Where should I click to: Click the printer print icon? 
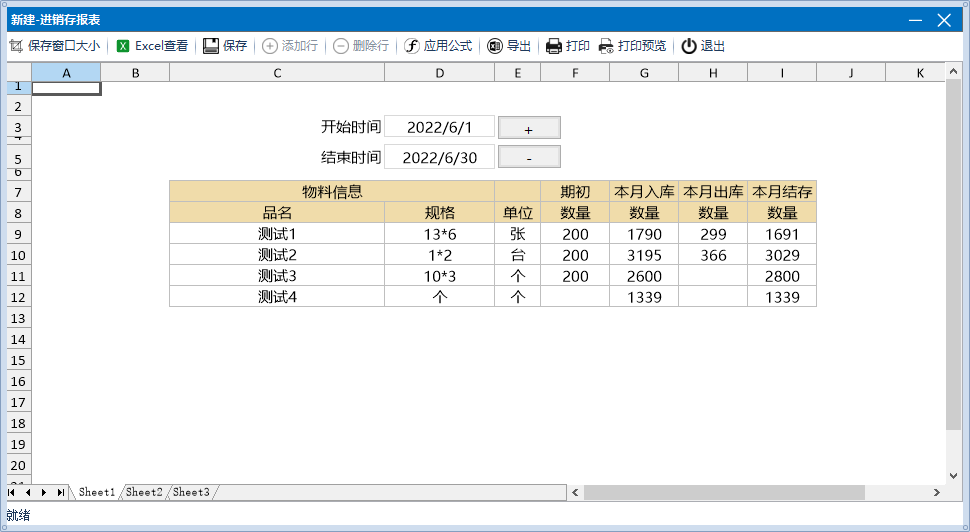[x=554, y=46]
